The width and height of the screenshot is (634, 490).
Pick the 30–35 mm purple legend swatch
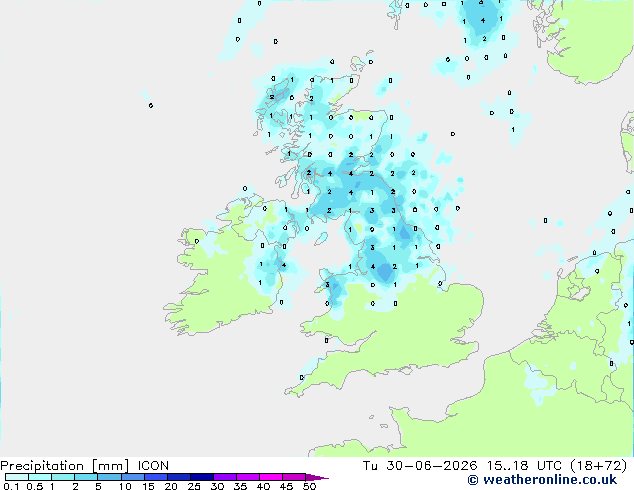pos(225,477)
